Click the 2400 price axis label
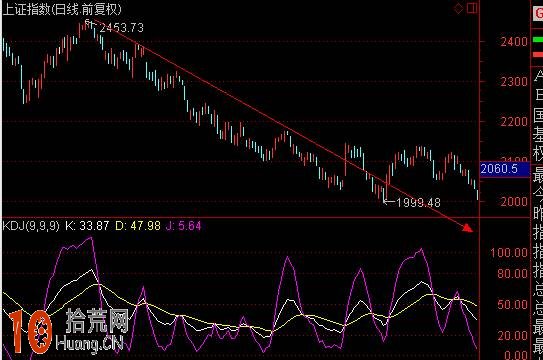Screen dimensions: 543x360 [x=514, y=42]
